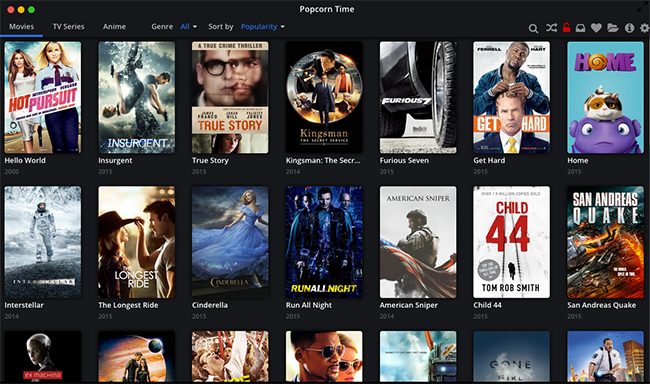Switch to the Anime tab
This screenshot has height=384, width=650.
click(114, 27)
